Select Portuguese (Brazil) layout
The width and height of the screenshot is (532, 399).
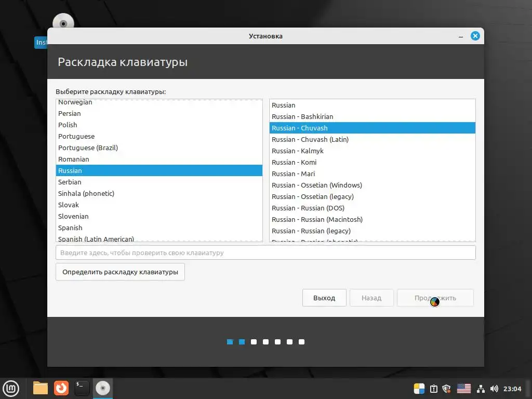pyautogui.click(x=159, y=148)
